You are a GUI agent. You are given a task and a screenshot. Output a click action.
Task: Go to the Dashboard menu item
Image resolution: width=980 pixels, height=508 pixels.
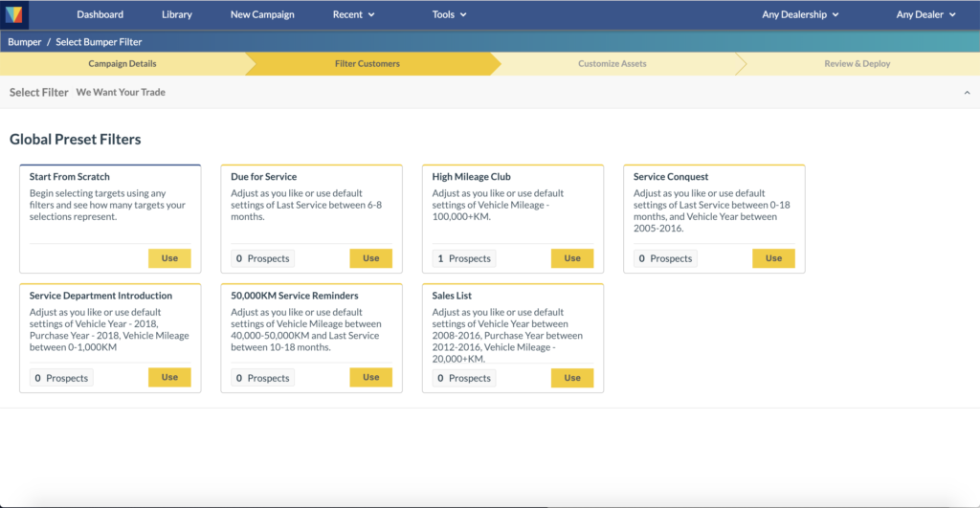pyautogui.click(x=100, y=14)
